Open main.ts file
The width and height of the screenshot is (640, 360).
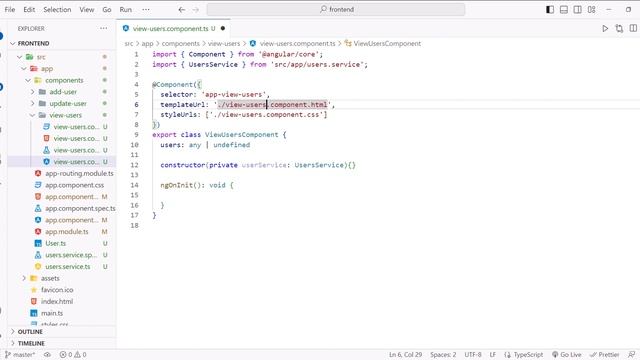pyautogui.click(x=52, y=313)
